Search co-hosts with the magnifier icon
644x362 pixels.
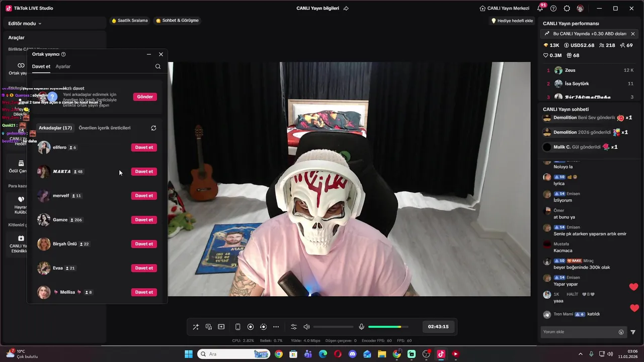click(x=158, y=66)
